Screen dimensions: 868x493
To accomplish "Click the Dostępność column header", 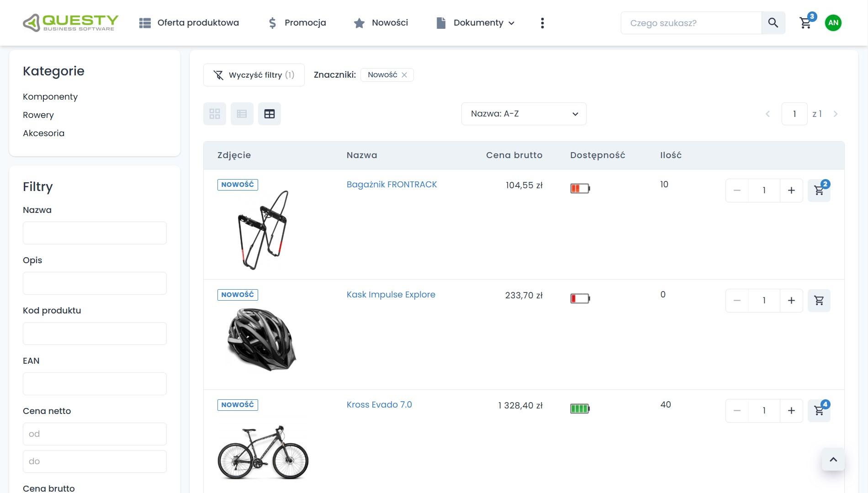I will coord(598,155).
